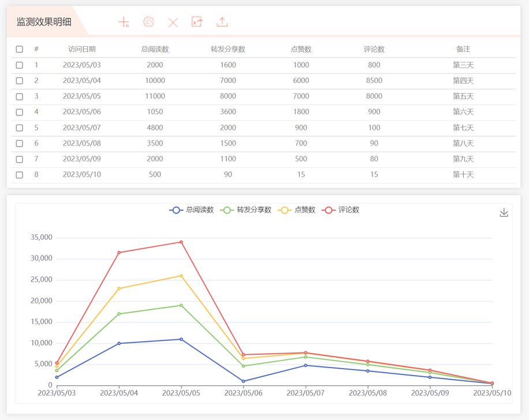Select the 监测效果明细 tab title
529x420 pixels.
pos(44,22)
